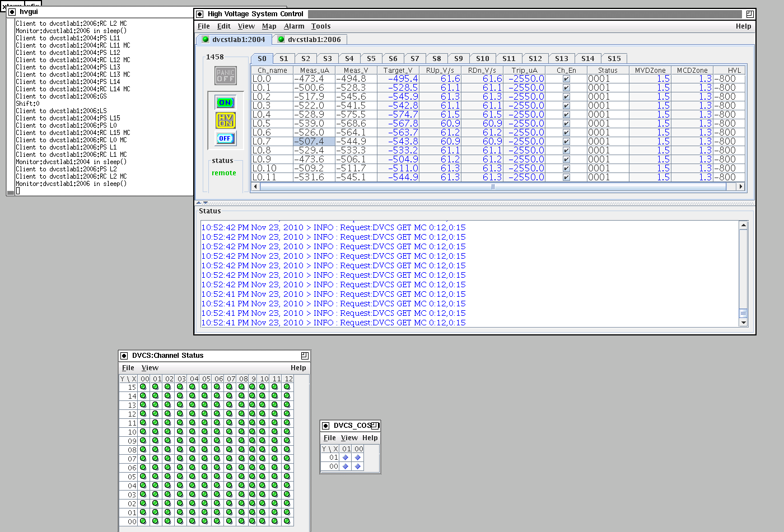Open the Tools menu
This screenshot has height=532, width=784.
(x=321, y=26)
